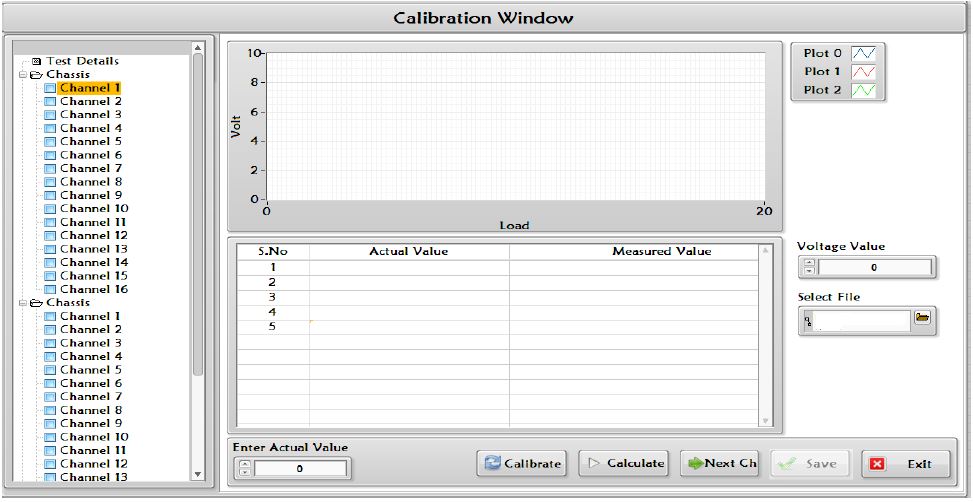Select the Test Details icon in the tree
This screenshot has height=502, width=973.
coord(37,61)
